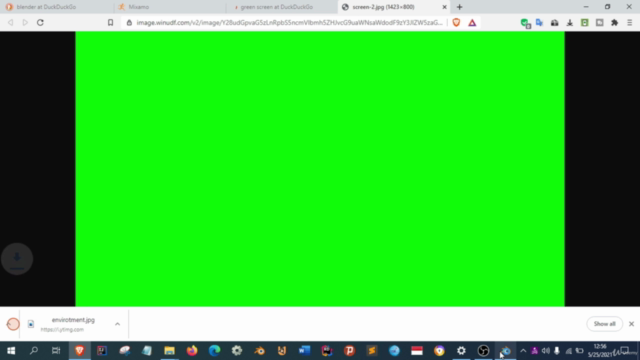Screen dimensions: 640x360
Task: Click the green screen image
Action: 320,169
